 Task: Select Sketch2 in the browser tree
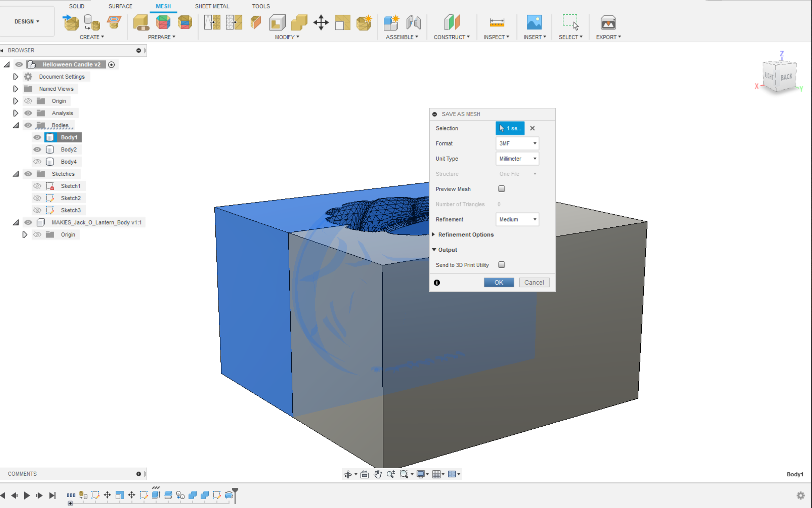(x=70, y=198)
